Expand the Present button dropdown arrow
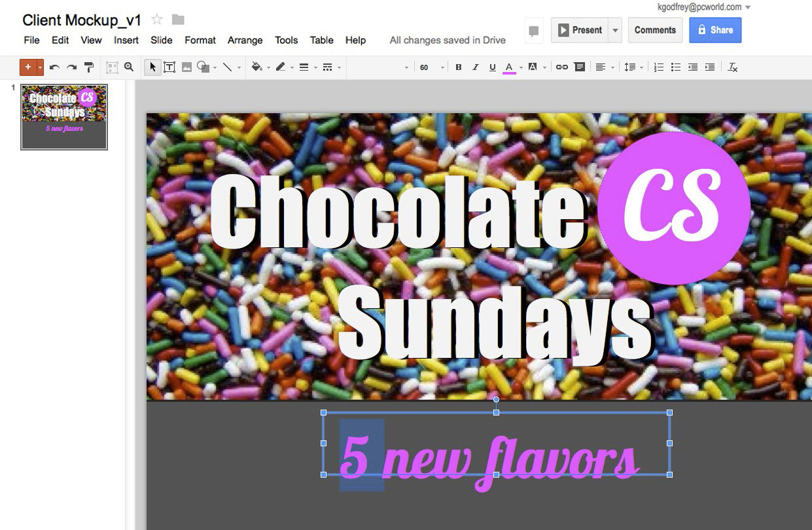 [614, 30]
